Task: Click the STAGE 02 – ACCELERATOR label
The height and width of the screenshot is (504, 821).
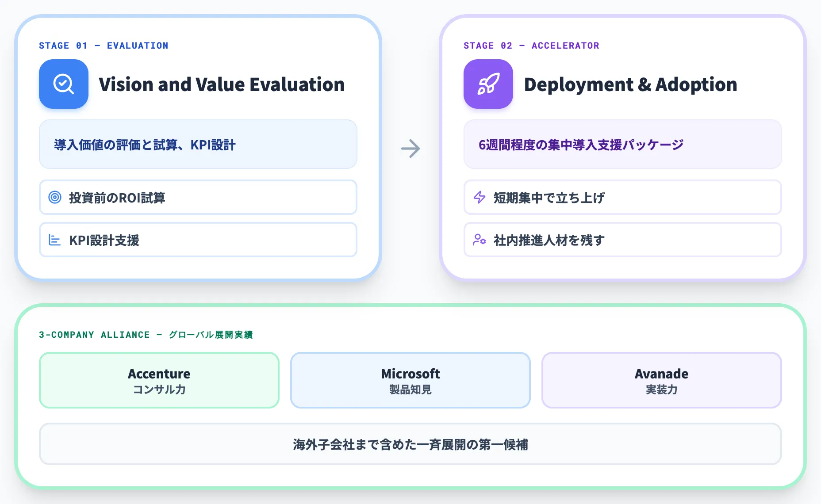Action: point(531,46)
